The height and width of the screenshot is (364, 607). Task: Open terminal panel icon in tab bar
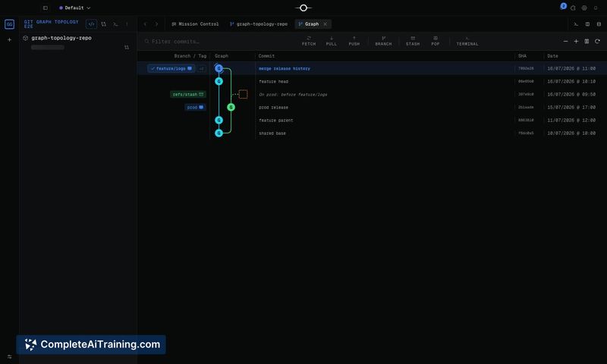pos(576,24)
